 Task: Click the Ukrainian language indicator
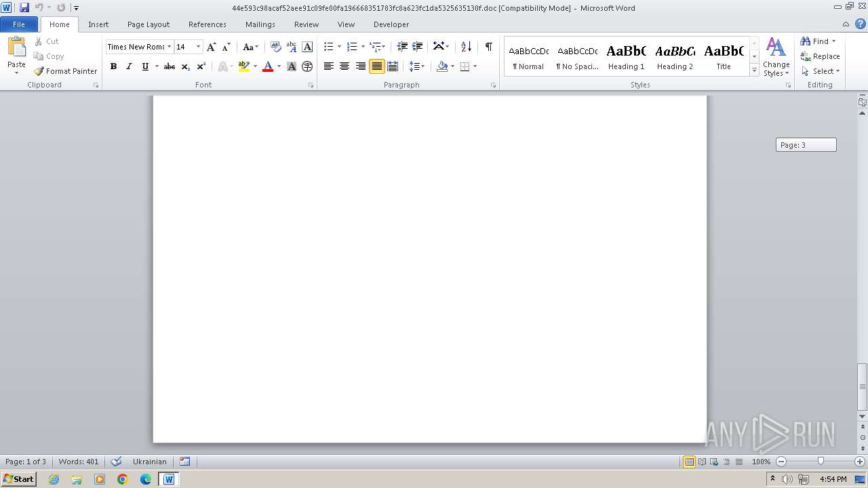pyautogui.click(x=149, y=462)
